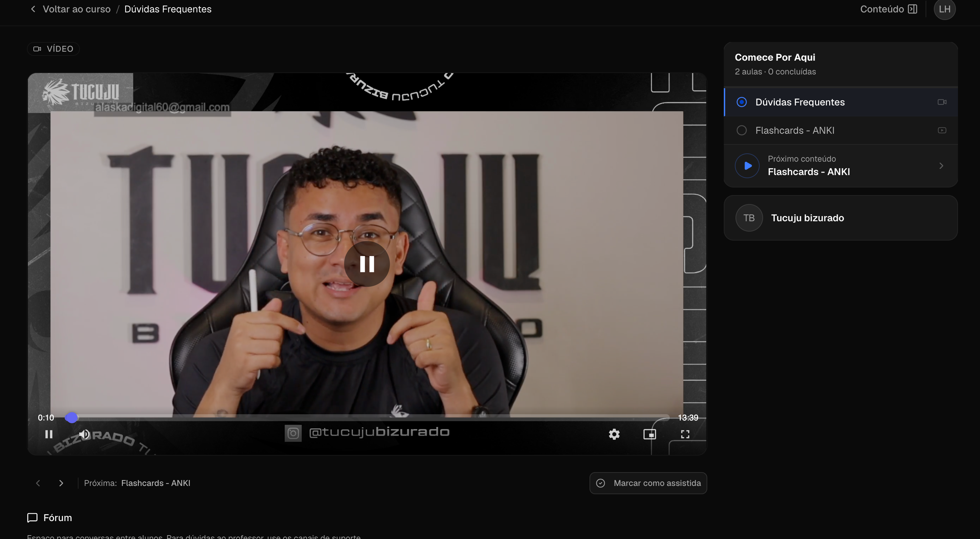980x539 pixels.
Task: Open the Flashcards - ANKI lesson row
Action: coord(841,131)
